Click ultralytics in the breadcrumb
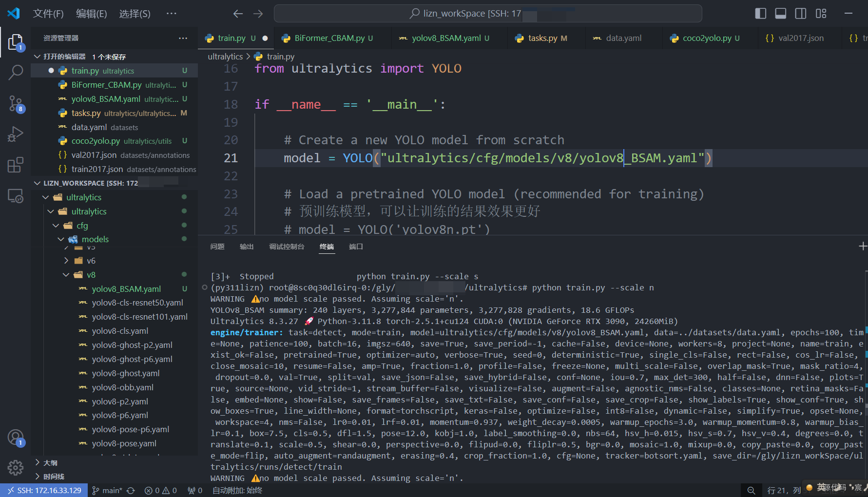868x497 pixels. tap(225, 57)
